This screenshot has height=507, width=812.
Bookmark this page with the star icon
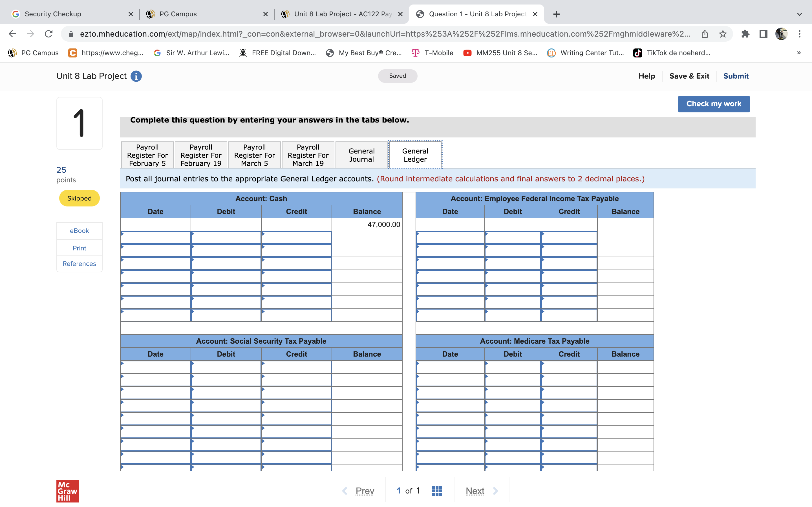pos(723,34)
